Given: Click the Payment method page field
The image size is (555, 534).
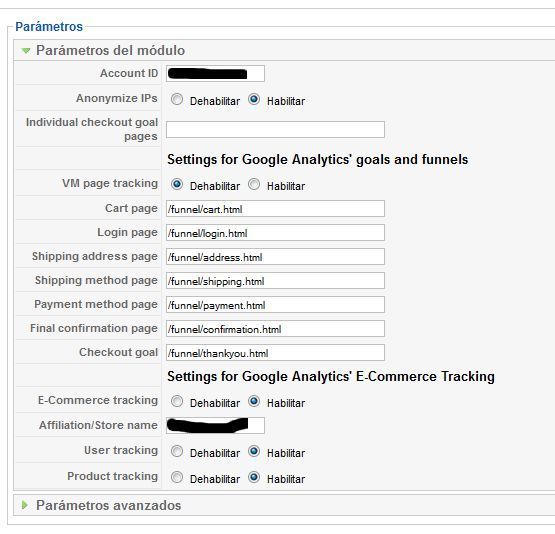Looking at the screenshot, I should coord(275,305).
